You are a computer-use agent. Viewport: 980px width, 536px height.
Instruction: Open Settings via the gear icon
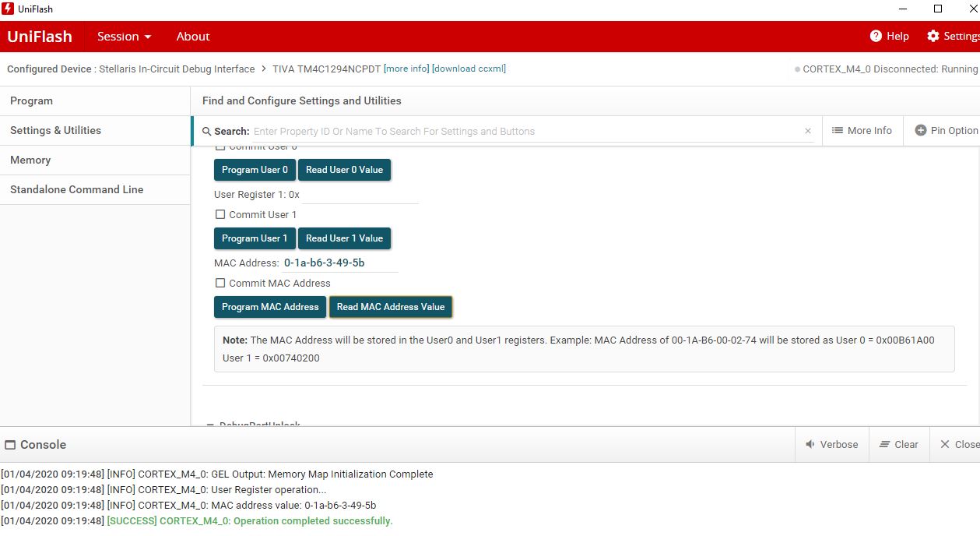click(933, 36)
